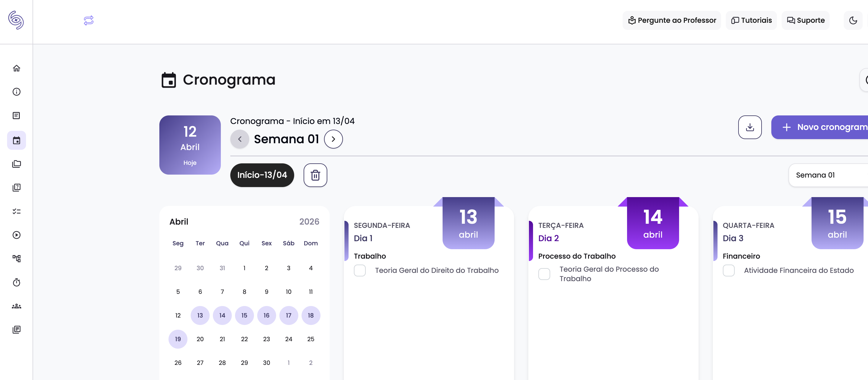Screen dimensions: 868x380
Task: Go to previous week with left chevron
Action: [x=239, y=139]
